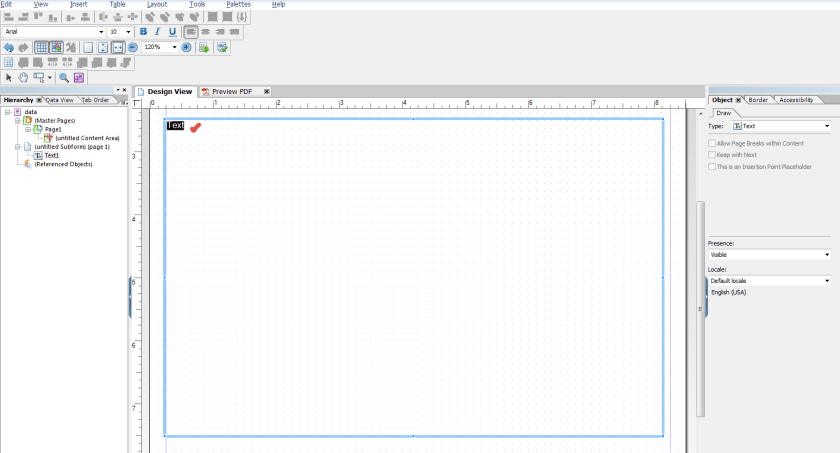Select the Draw sub-tab

[723, 113]
